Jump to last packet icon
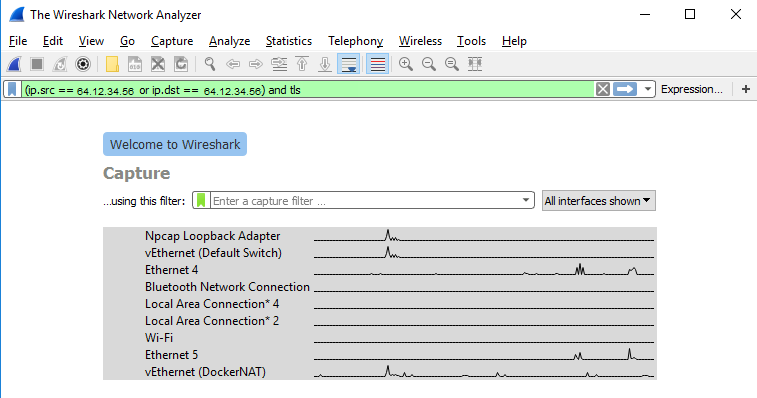 325,64
